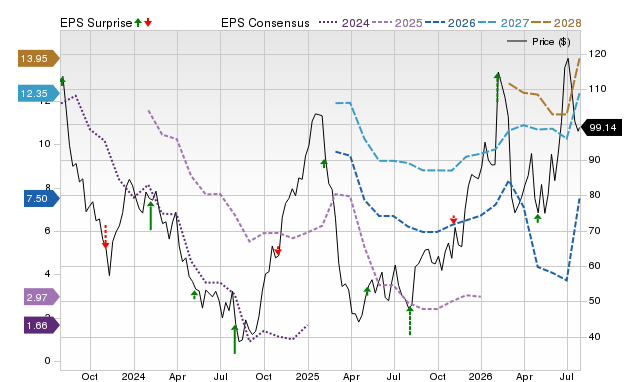Click the 80 price axis label
This screenshot has width=640, height=382.
[x=595, y=195]
